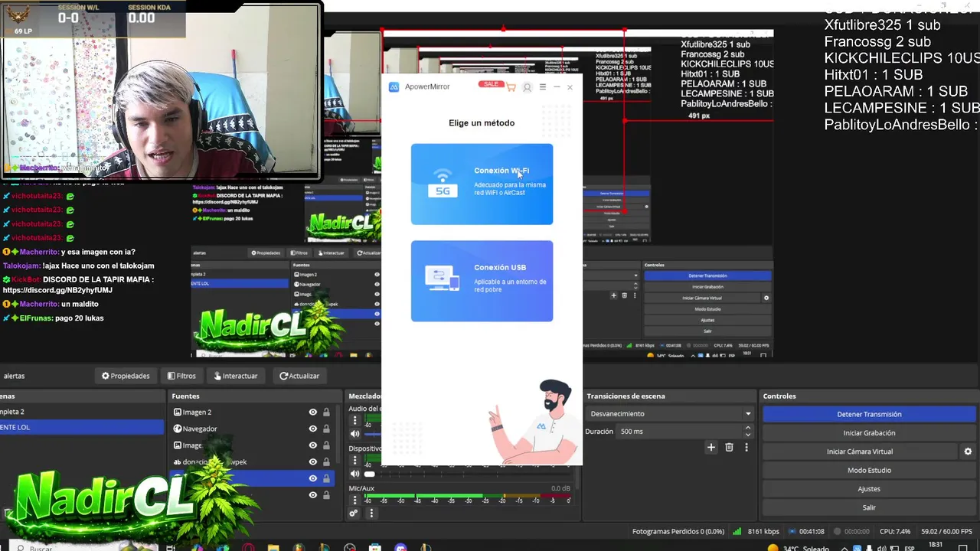Click the '59.02 / 60.00 FPS' status text
The image size is (980, 551).
946,531
